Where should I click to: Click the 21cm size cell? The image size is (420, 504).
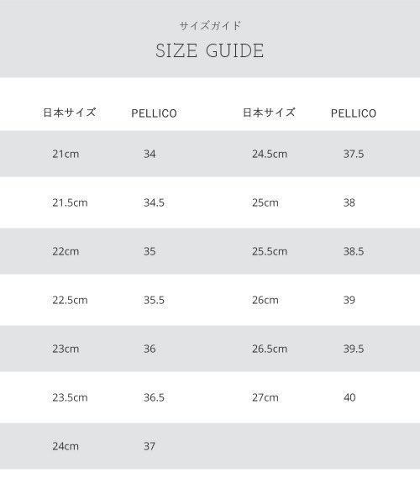(x=66, y=154)
